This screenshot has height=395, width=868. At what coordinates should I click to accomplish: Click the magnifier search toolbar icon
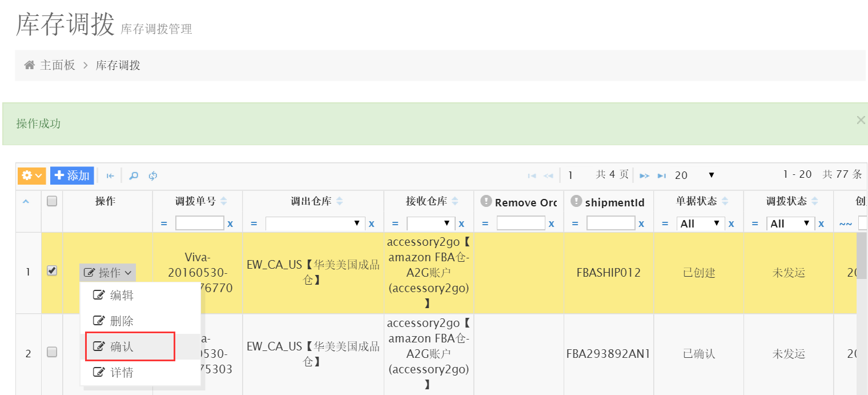[x=134, y=176]
